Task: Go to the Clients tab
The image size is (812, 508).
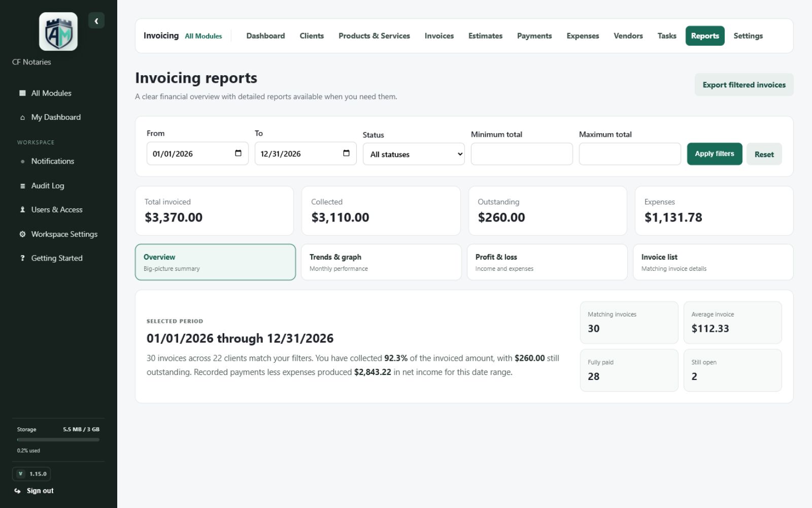Action: tap(312, 36)
